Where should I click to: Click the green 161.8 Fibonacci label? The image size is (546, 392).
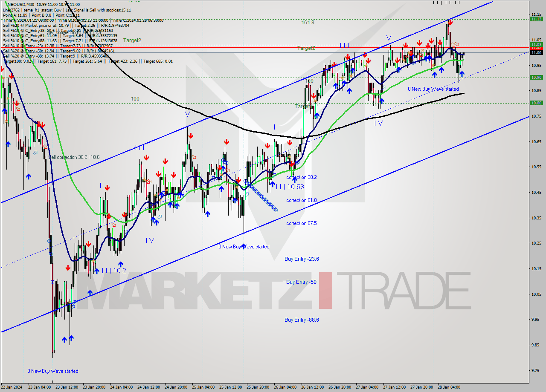(308, 23)
